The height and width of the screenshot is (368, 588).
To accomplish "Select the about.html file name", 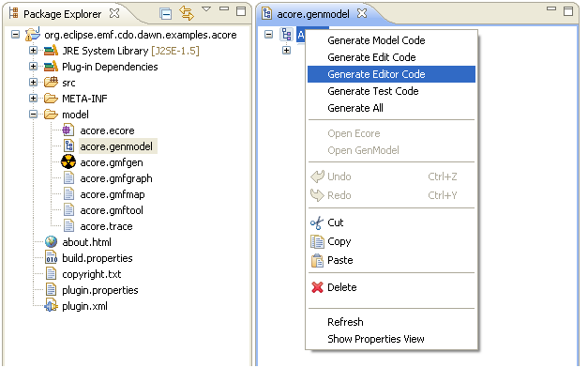I will click(86, 242).
